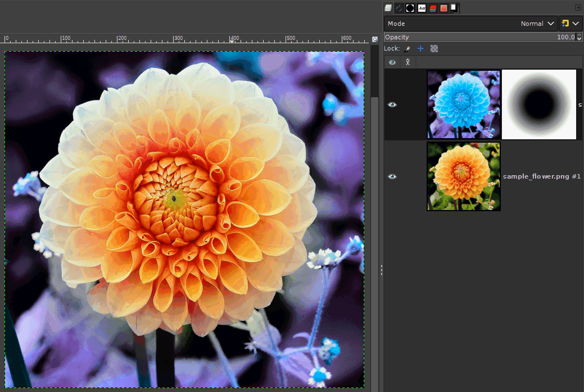This screenshot has width=584, height=392.
Task: Toggle lock pixels paintbrush icon
Action: (408, 48)
